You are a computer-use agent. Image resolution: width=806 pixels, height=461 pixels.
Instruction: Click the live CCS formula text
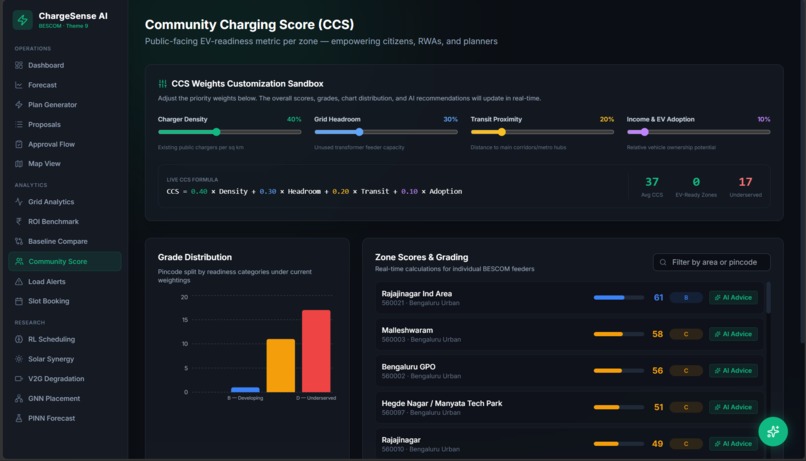coord(314,191)
